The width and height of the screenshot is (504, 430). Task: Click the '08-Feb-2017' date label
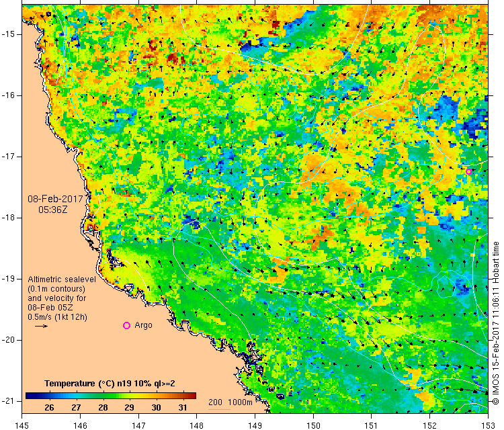click(x=55, y=199)
